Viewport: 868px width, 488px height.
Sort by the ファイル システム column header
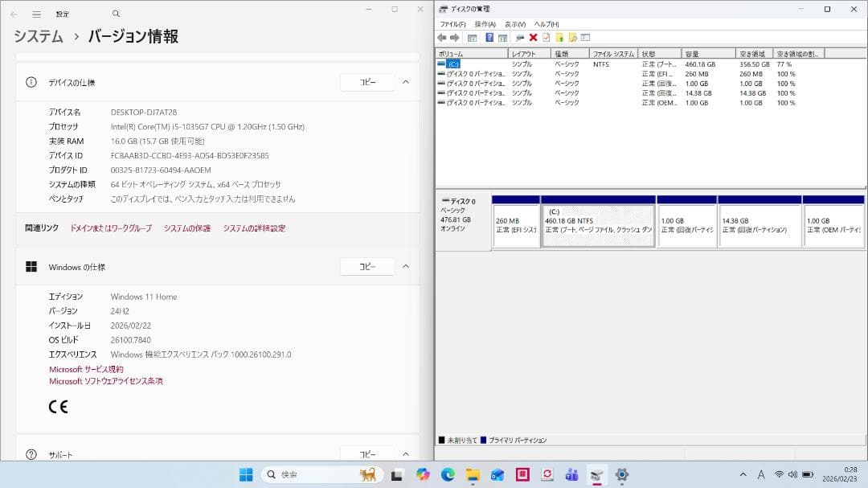[613, 54]
